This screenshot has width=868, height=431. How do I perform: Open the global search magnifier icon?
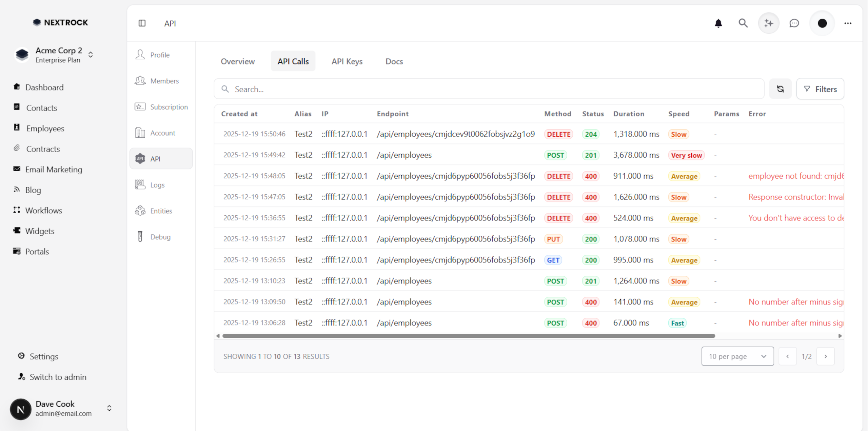tap(743, 23)
